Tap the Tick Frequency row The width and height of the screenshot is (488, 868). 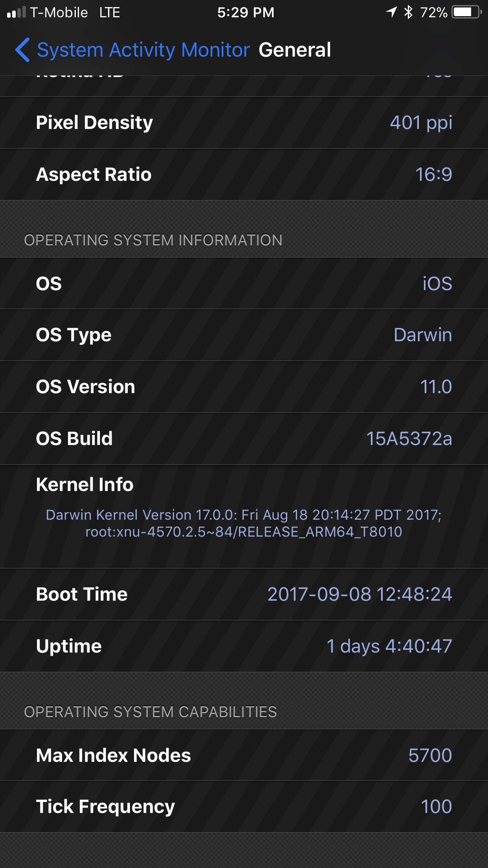pos(244,807)
